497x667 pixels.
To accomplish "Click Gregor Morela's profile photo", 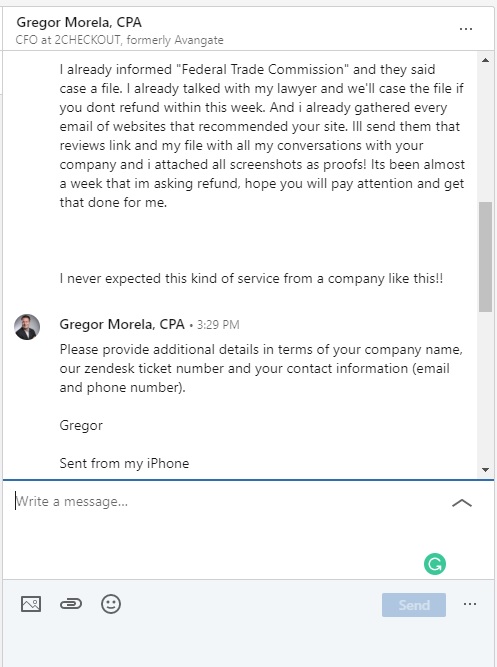I will pos(27,327).
